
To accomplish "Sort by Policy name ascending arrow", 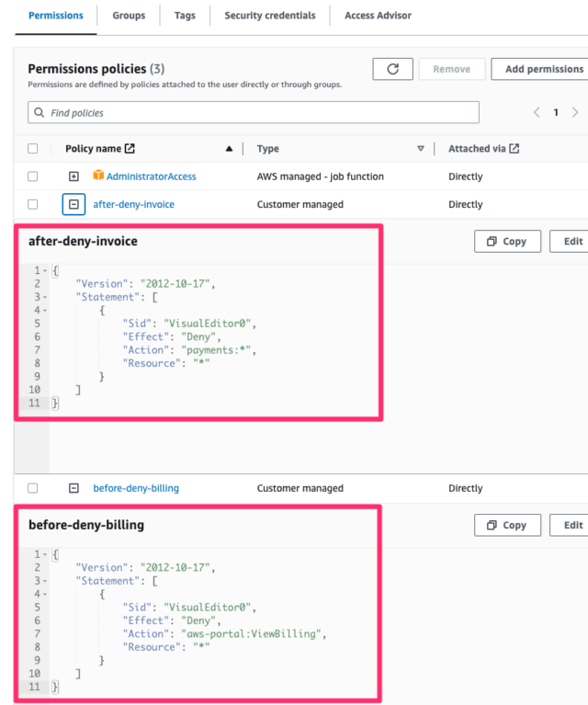I will click(229, 149).
